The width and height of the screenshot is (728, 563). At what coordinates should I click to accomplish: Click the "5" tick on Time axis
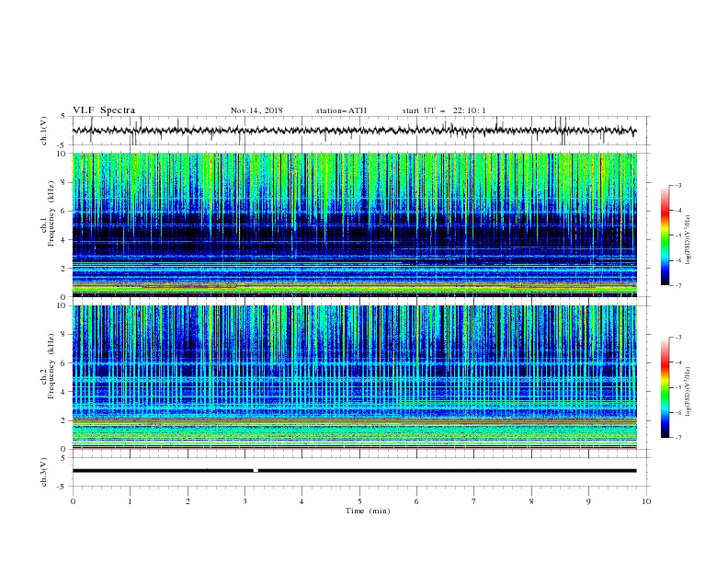point(359,501)
